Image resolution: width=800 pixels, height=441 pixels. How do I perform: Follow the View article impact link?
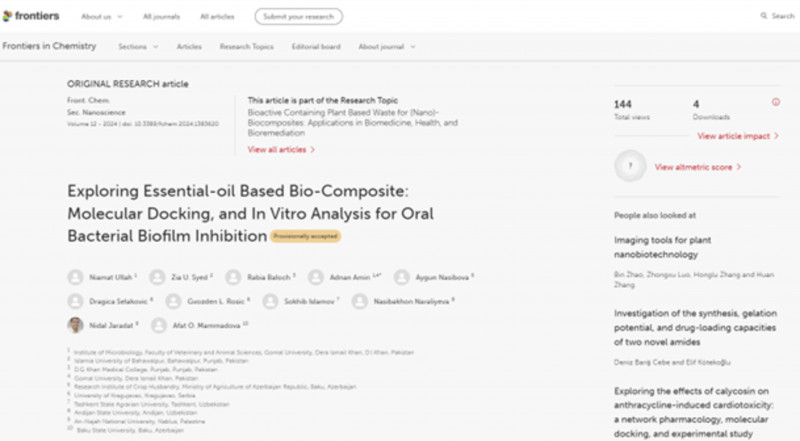tap(739, 135)
